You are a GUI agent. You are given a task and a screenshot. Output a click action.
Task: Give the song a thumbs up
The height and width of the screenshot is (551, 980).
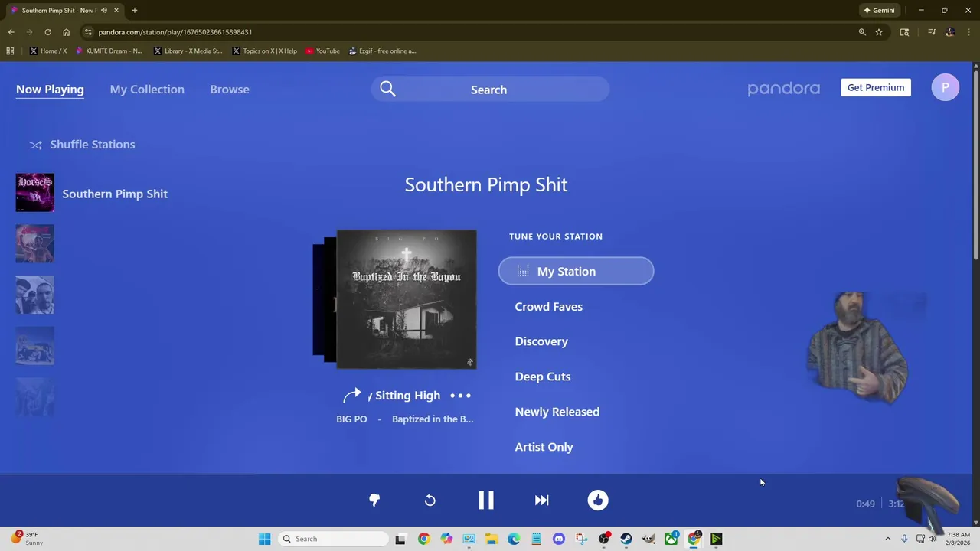[598, 500]
